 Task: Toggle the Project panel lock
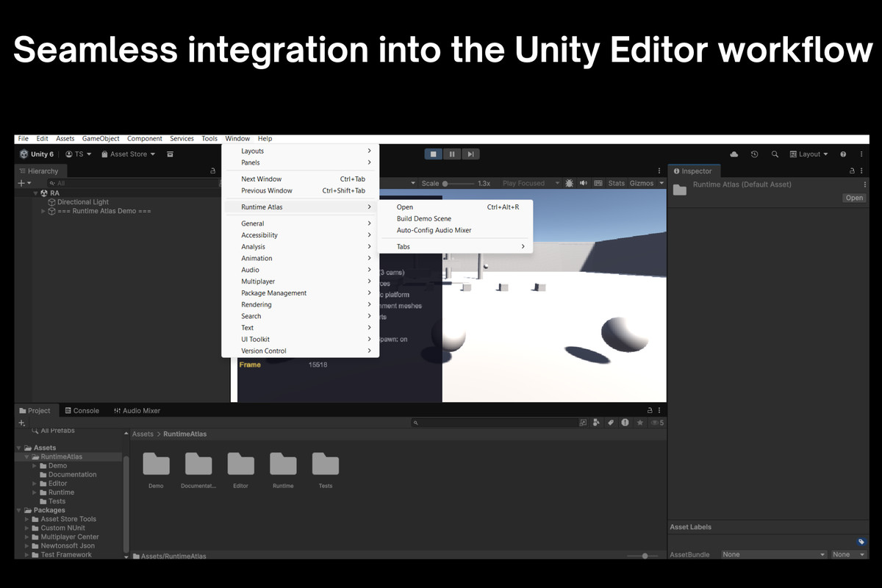pos(649,411)
